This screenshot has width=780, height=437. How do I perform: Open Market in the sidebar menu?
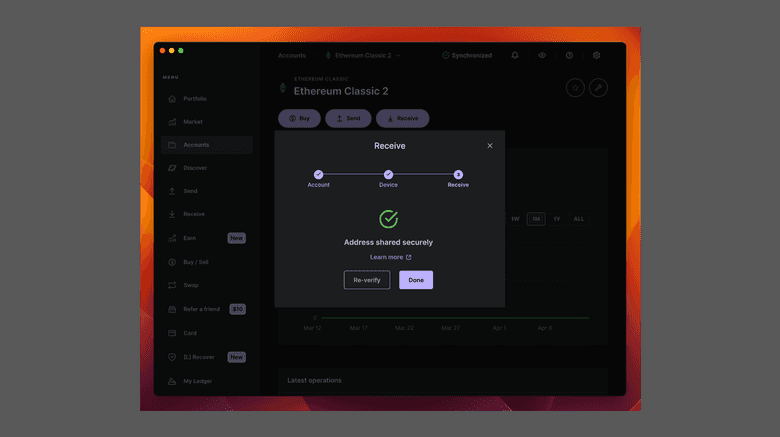point(193,122)
